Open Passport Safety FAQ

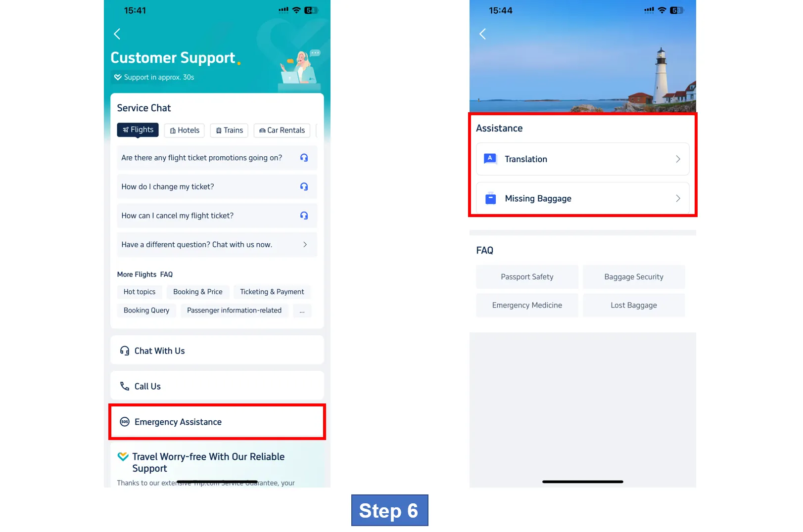[x=527, y=277]
